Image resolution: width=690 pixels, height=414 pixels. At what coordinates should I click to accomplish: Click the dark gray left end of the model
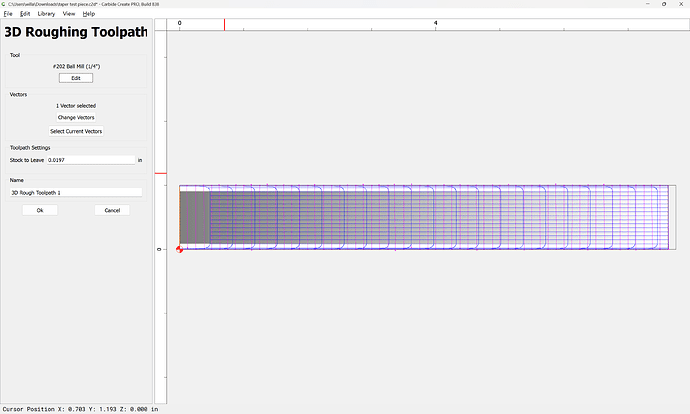click(194, 217)
